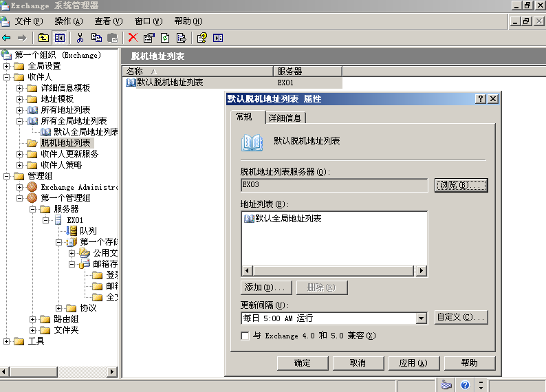This screenshot has height=392, width=546.
Task: Click the 应用(A) button
Action: (414, 363)
